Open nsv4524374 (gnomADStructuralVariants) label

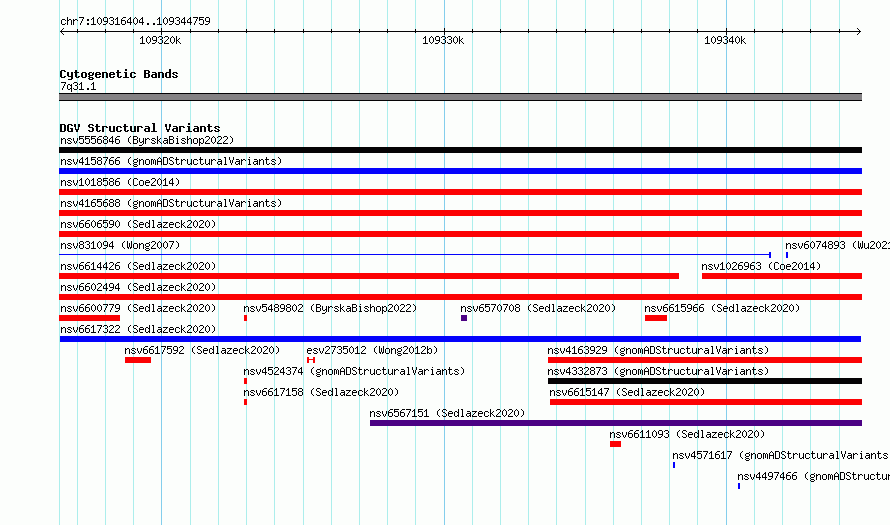tap(354, 371)
